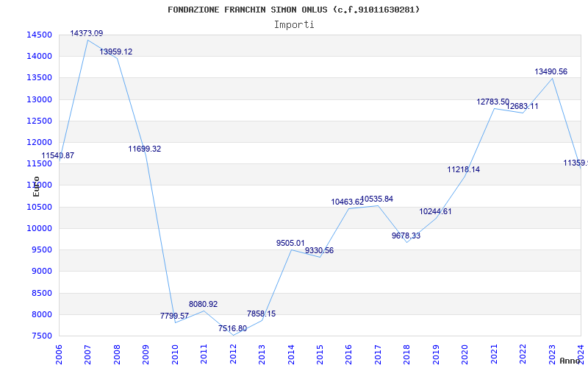Select data label 7858.15
Viewport: 588px width, 368px height.
[x=262, y=314]
